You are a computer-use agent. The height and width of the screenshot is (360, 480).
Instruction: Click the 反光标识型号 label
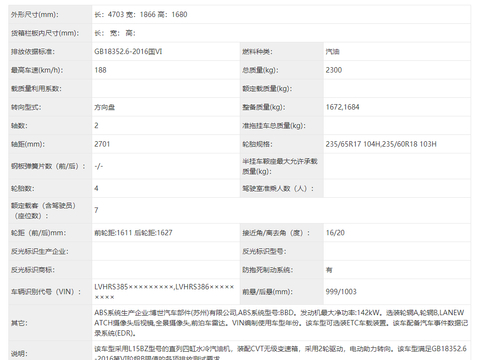coord(264,251)
